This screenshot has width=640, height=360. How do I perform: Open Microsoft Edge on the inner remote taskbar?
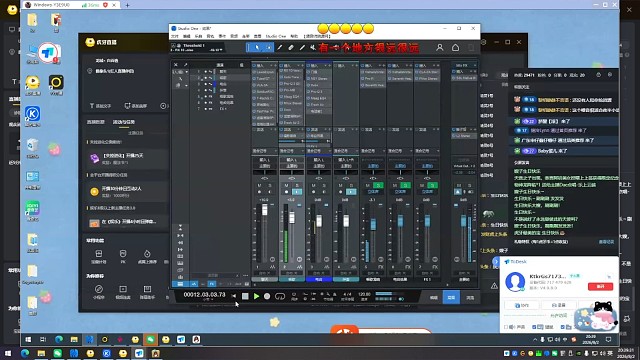[x=59, y=339]
